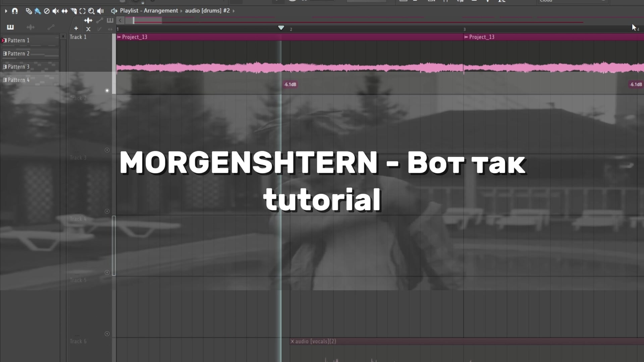Image resolution: width=644 pixels, height=362 pixels.
Task: Select Pattern 2 in the picker
Action: click(30, 54)
